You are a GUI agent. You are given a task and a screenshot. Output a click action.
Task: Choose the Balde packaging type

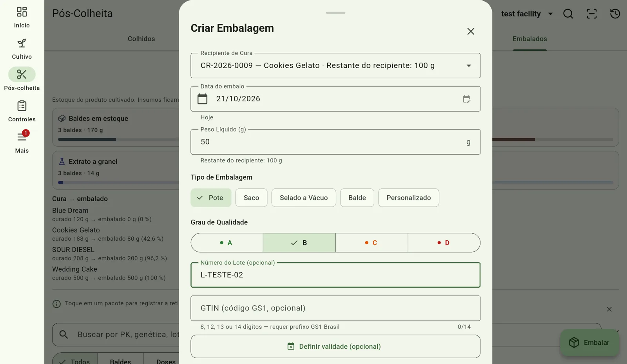[x=357, y=198]
